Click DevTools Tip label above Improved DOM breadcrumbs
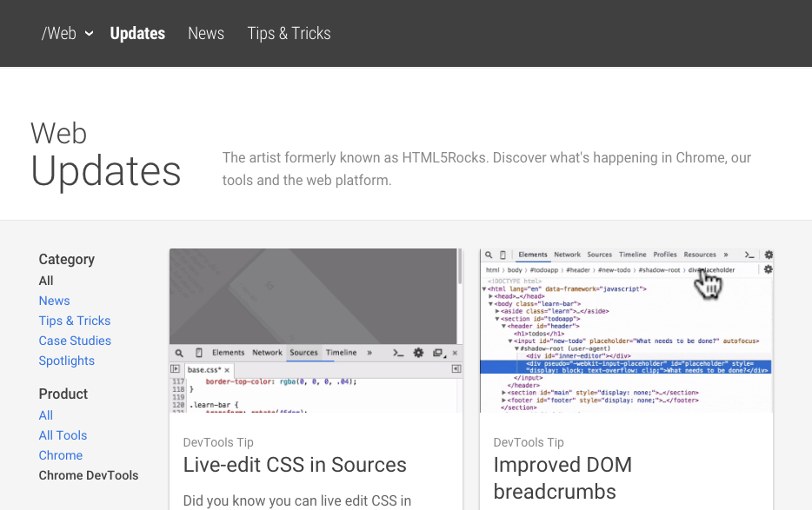Image resolution: width=812 pixels, height=510 pixels. click(x=529, y=443)
